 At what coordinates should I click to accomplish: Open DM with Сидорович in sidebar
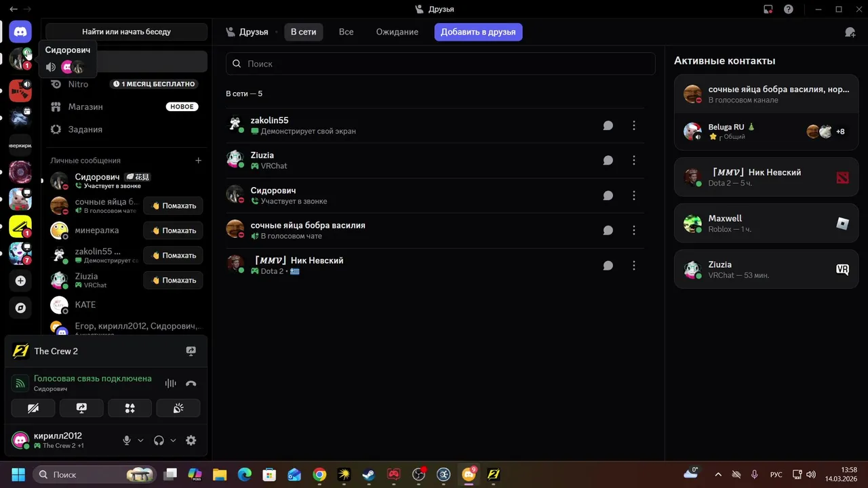click(125, 181)
